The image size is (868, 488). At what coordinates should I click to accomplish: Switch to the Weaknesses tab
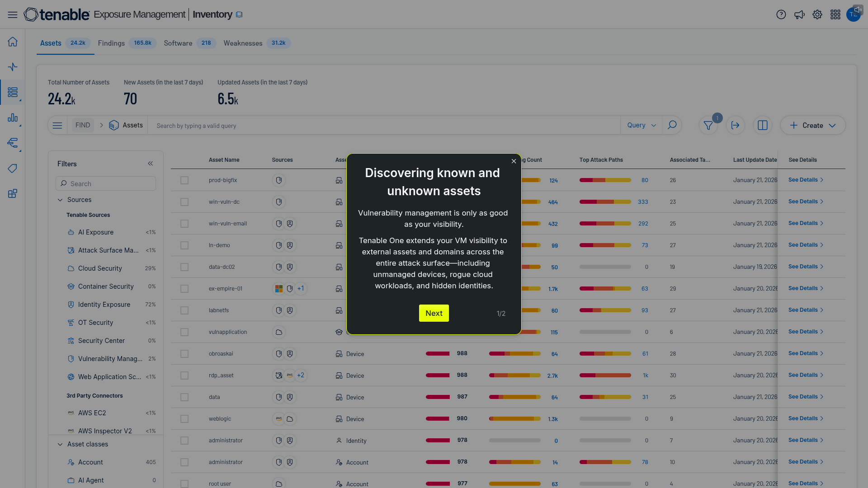[257, 43]
